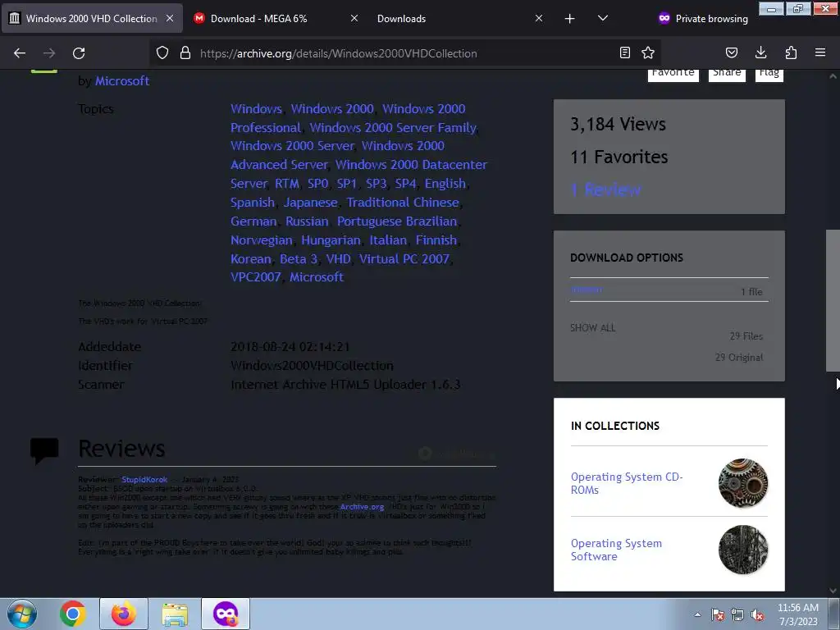The width and height of the screenshot is (840, 630).
Task: Click the 29 Original text
Action: point(739,358)
